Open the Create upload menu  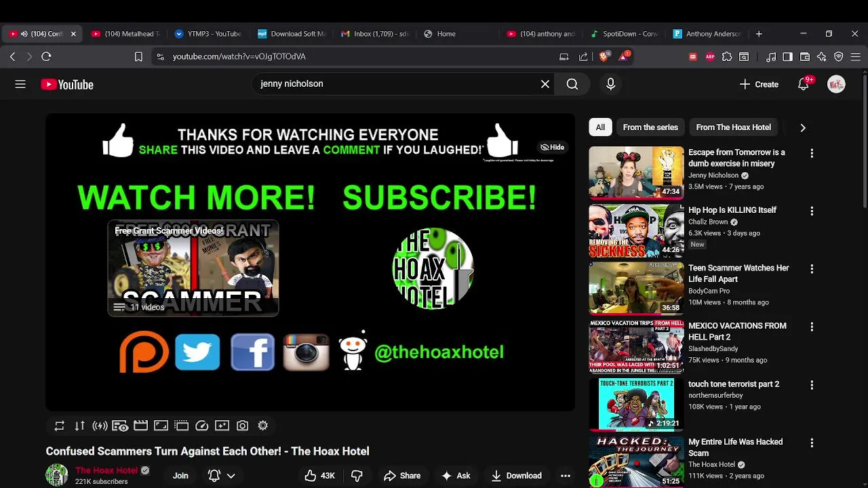tap(759, 84)
